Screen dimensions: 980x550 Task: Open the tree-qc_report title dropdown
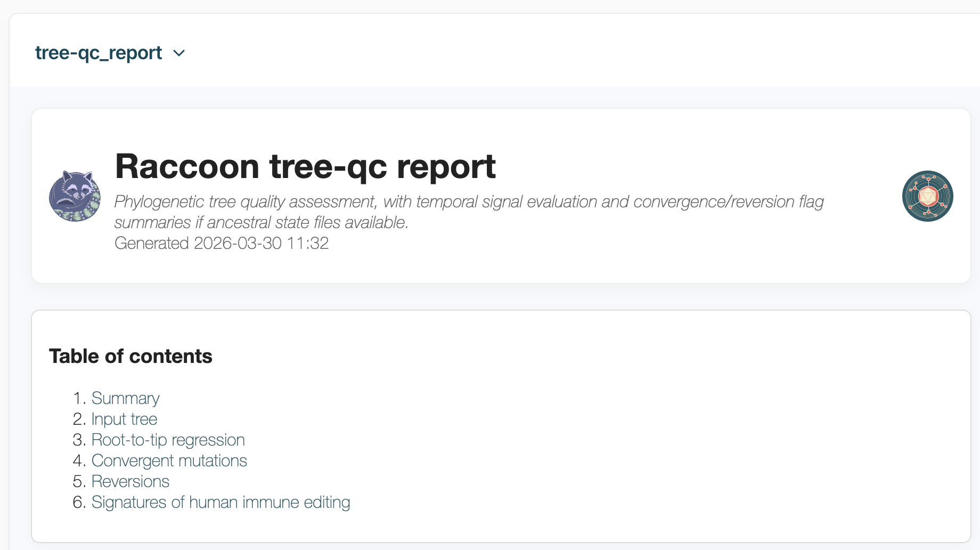(99, 53)
